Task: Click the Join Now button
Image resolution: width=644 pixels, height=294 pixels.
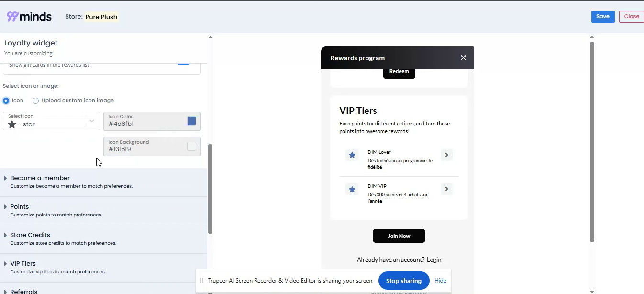Action: coord(399,236)
